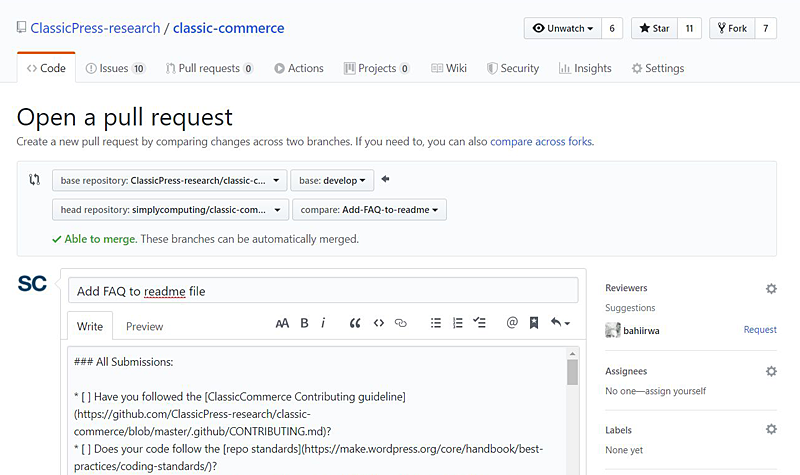
Task: Click the description scrollbar up arrow
Action: [572, 354]
